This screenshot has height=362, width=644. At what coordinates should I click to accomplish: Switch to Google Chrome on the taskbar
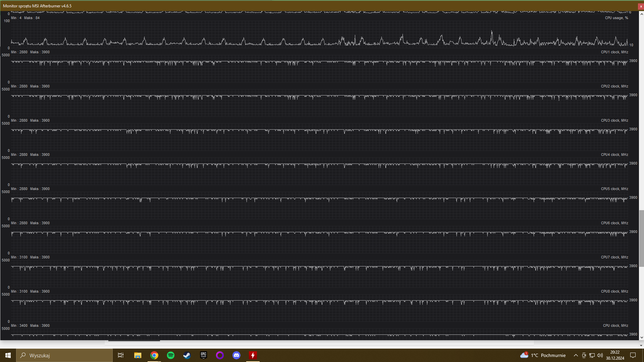pos(154,355)
